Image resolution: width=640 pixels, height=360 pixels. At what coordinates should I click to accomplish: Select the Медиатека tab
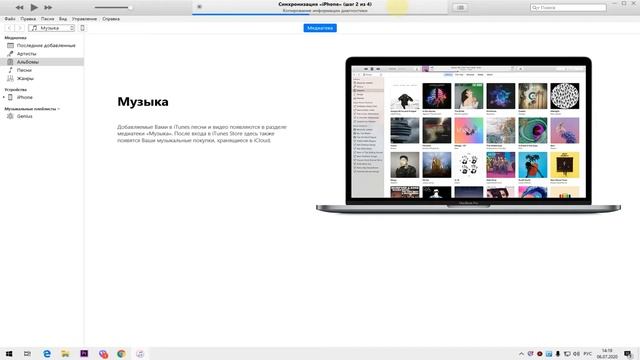[x=320, y=28]
